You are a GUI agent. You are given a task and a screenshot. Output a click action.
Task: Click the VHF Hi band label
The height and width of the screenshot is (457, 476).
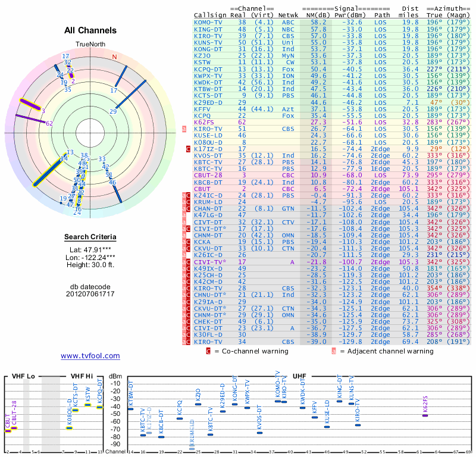pyautogui.click(x=82, y=376)
